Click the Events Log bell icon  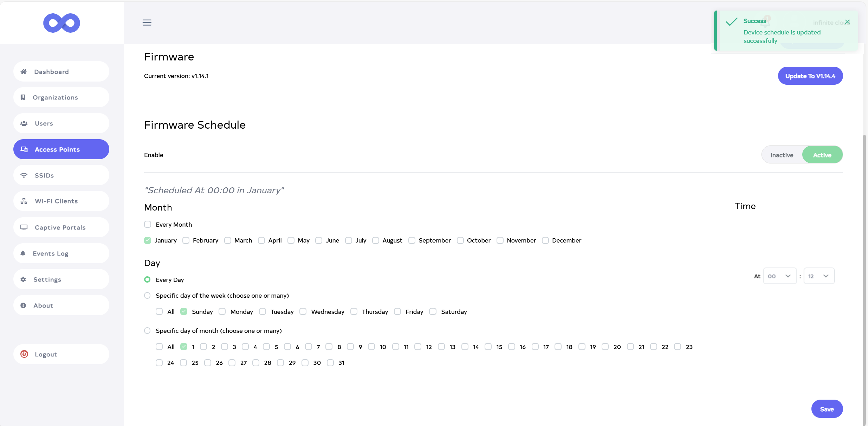pyautogui.click(x=23, y=253)
